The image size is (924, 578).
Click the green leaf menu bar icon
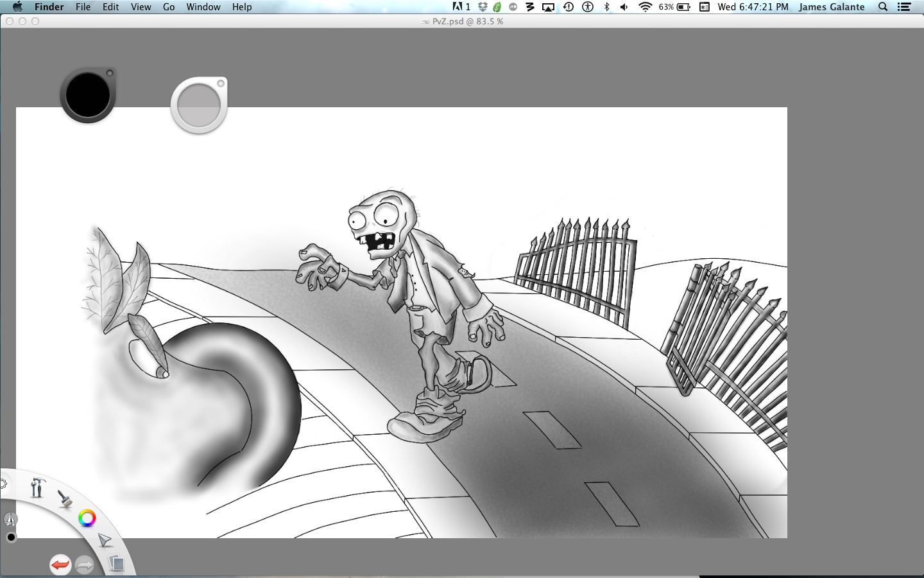point(497,7)
